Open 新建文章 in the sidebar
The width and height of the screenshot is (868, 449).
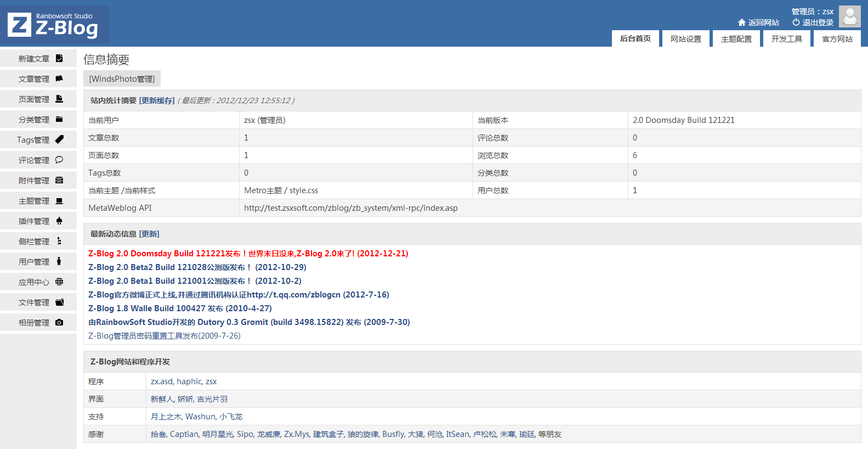tap(38, 59)
